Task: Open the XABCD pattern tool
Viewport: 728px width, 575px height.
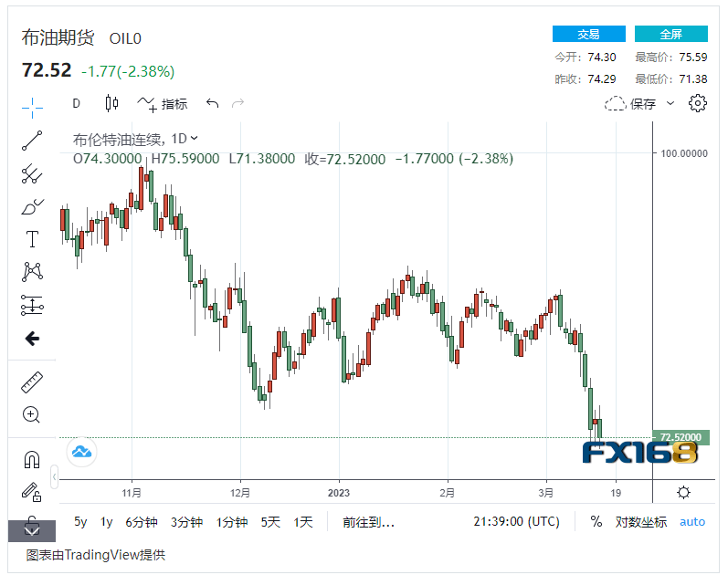Action: [x=32, y=271]
